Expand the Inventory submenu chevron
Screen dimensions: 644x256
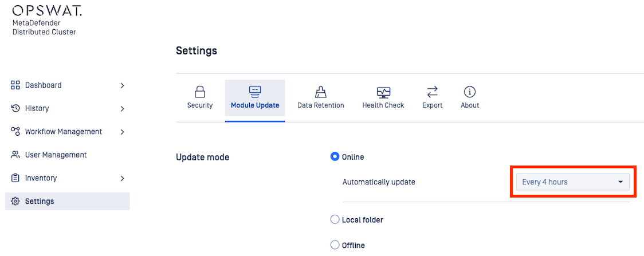click(x=122, y=178)
